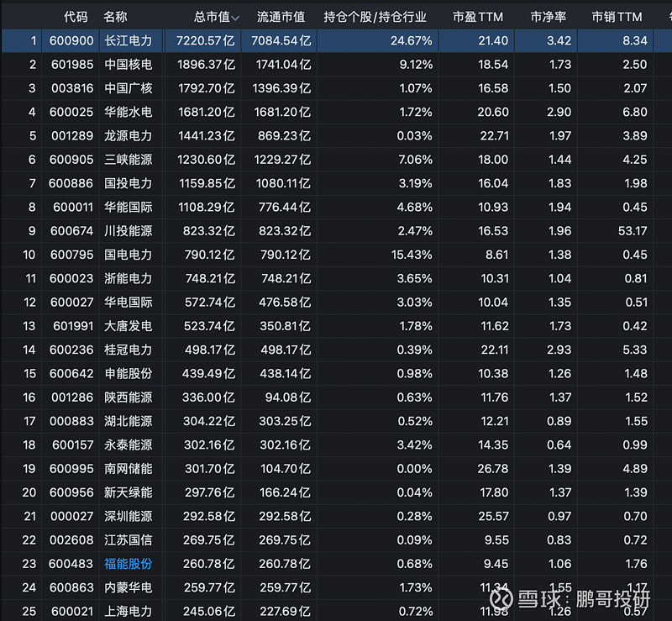Click stock code 002608
The image size is (672, 621).
coord(71,540)
